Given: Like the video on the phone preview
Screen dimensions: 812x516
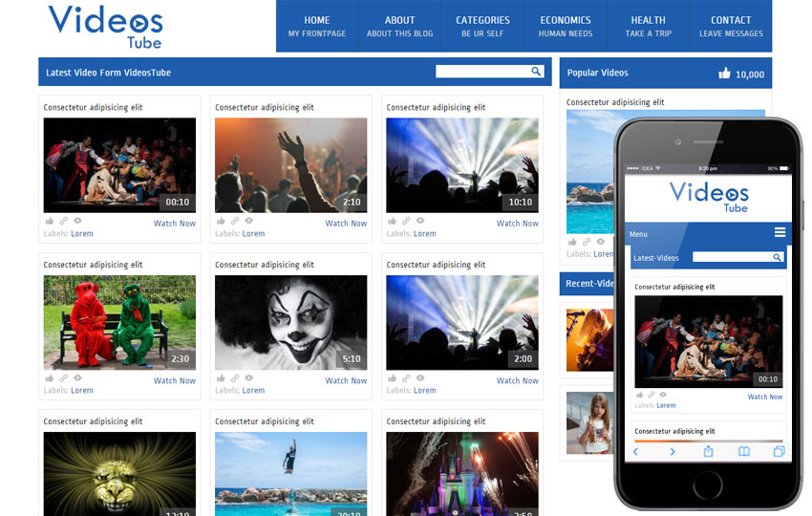Looking at the screenshot, I should click(640, 395).
